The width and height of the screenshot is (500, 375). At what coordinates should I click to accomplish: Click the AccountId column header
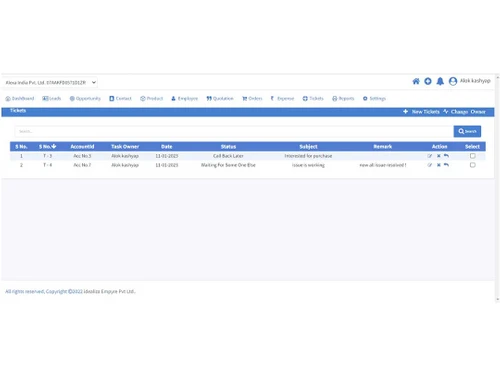82,146
